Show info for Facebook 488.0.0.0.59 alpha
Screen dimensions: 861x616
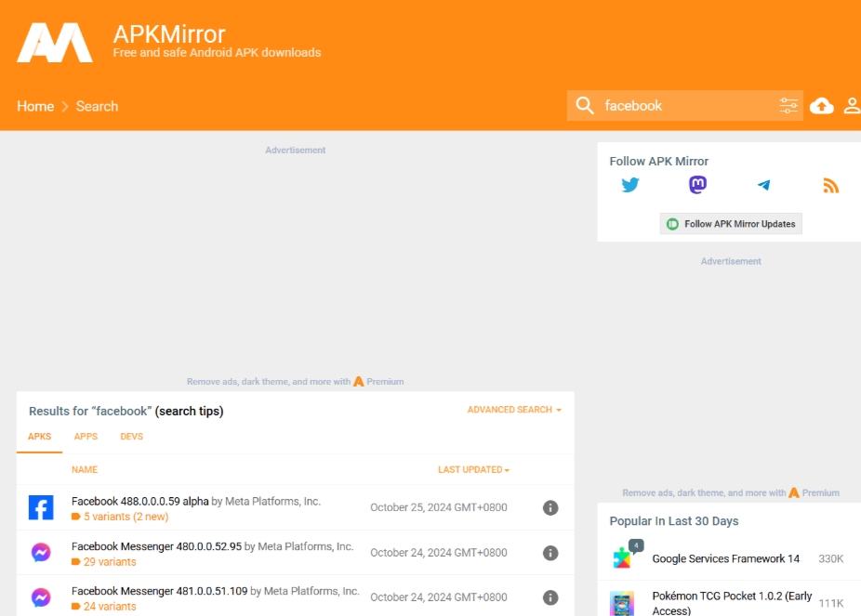pyautogui.click(x=550, y=508)
